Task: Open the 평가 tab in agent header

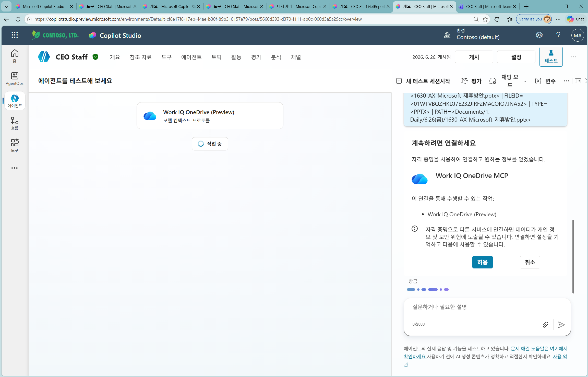Action: pos(256,57)
